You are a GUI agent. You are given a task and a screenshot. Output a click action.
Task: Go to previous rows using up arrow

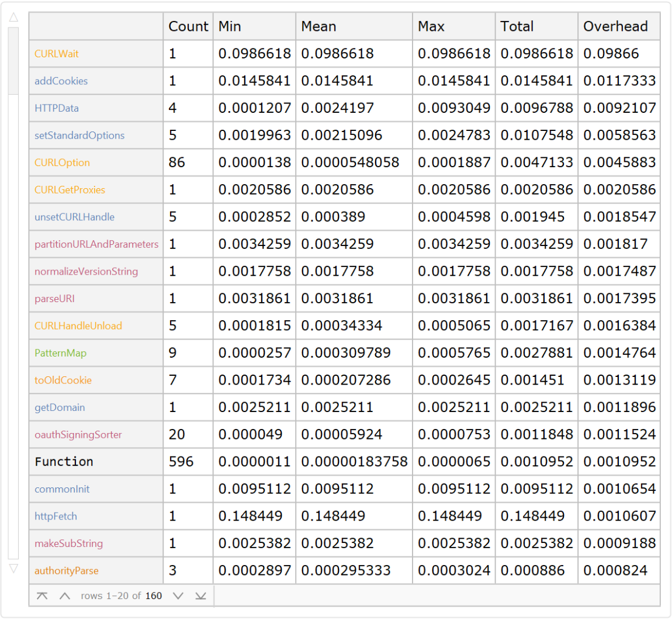(x=65, y=596)
